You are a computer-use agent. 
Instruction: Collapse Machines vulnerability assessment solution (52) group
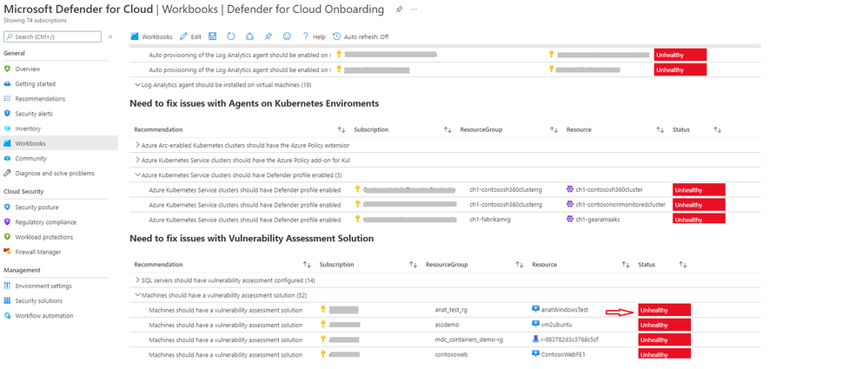[x=137, y=295]
